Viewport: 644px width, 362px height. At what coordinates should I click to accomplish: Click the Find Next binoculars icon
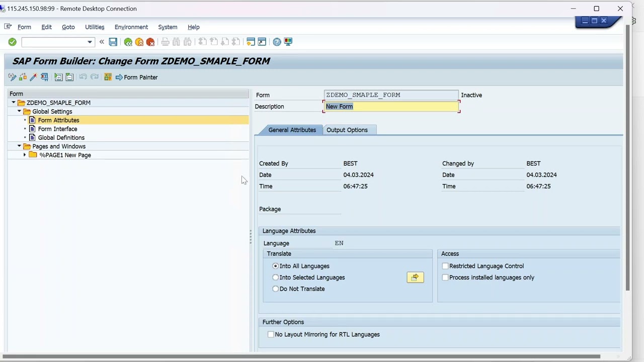188,42
